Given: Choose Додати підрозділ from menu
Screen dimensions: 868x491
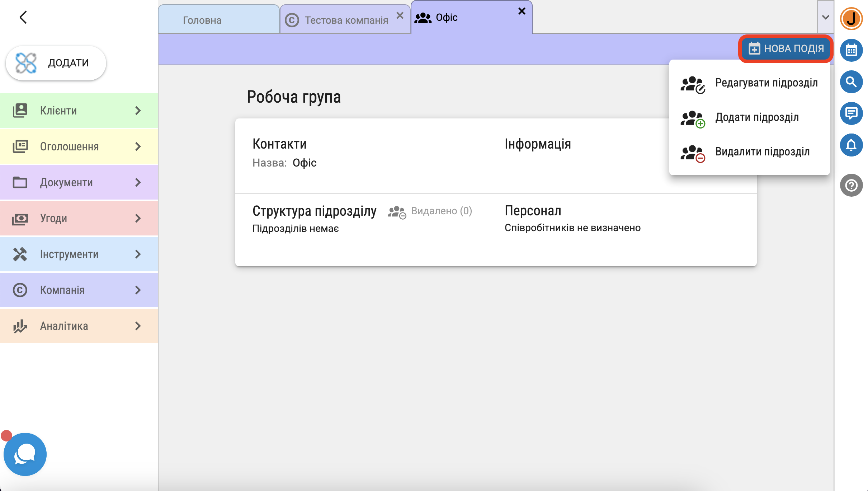Looking at the screenshot, I should pyautogui.click(x=757, y=117).
